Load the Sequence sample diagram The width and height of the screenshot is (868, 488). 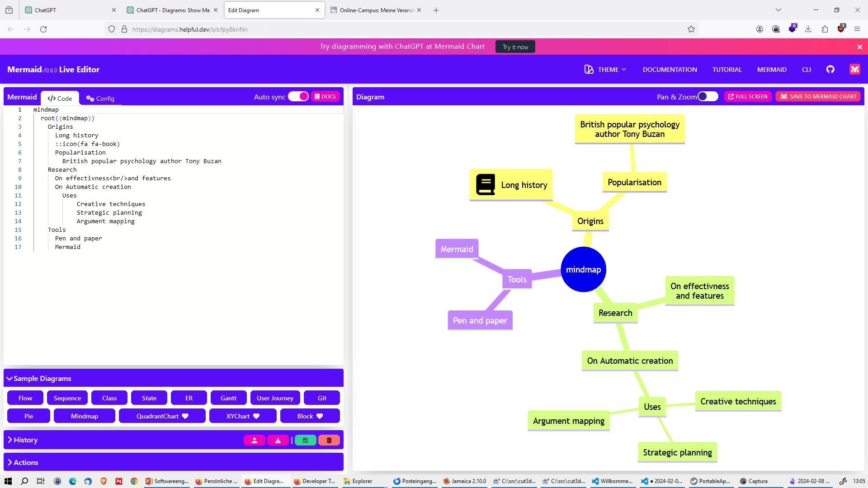point(67,398)
